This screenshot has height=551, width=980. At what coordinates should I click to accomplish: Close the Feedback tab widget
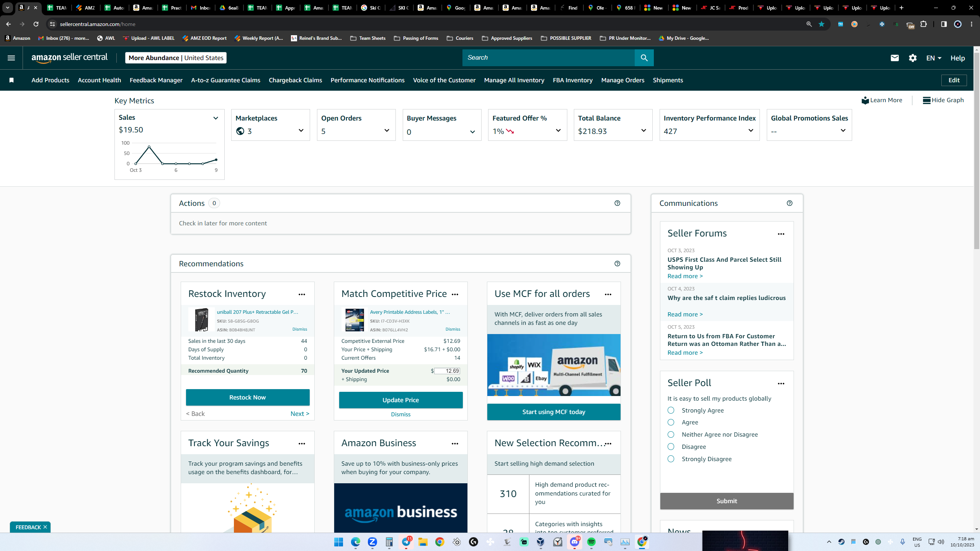click(x=45, y=527)
